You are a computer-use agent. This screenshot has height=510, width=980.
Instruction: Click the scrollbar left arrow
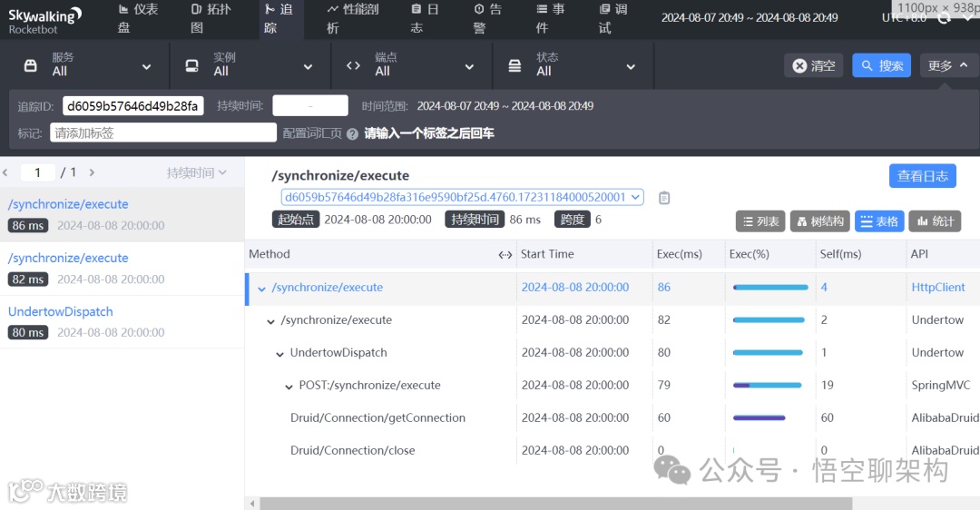coord(252,504)
